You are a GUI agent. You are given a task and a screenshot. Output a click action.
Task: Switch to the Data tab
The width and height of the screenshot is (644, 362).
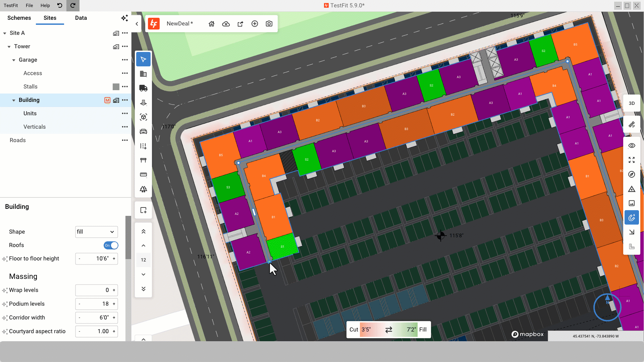point(81,18)
